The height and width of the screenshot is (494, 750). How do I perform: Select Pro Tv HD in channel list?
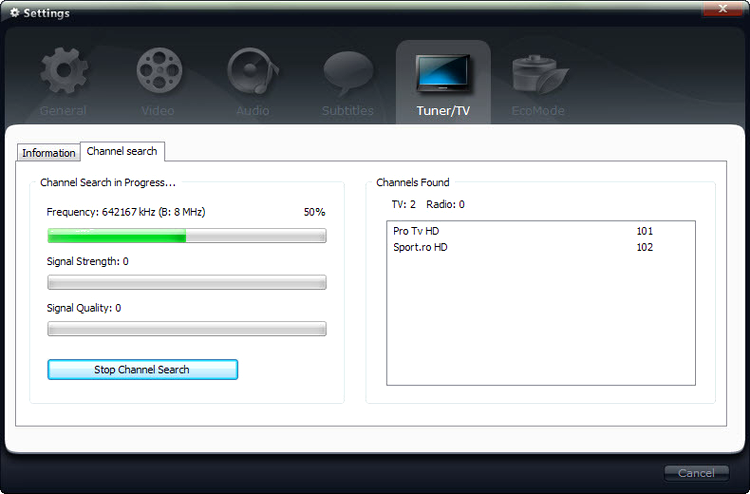tap(416, 231)
